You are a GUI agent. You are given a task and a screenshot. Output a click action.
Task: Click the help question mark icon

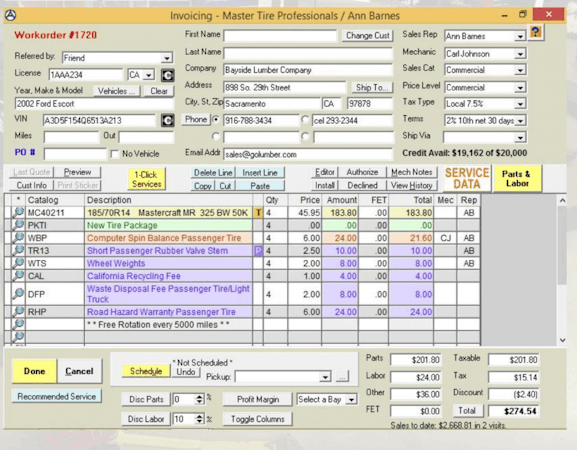(x=536, y=33)
